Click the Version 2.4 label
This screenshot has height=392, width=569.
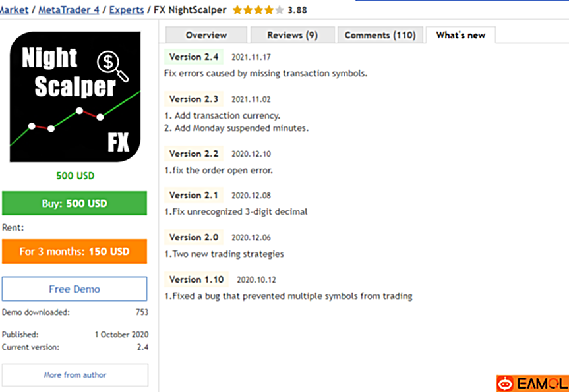click(x=194, y=57)
